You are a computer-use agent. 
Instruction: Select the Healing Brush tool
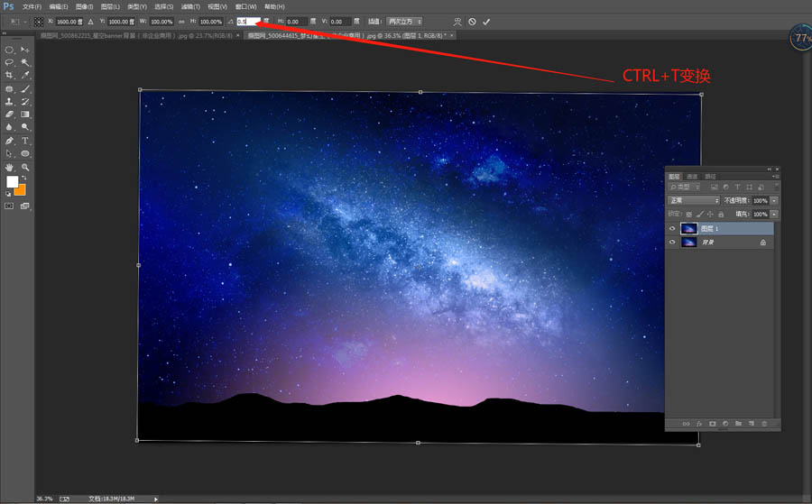9,89
